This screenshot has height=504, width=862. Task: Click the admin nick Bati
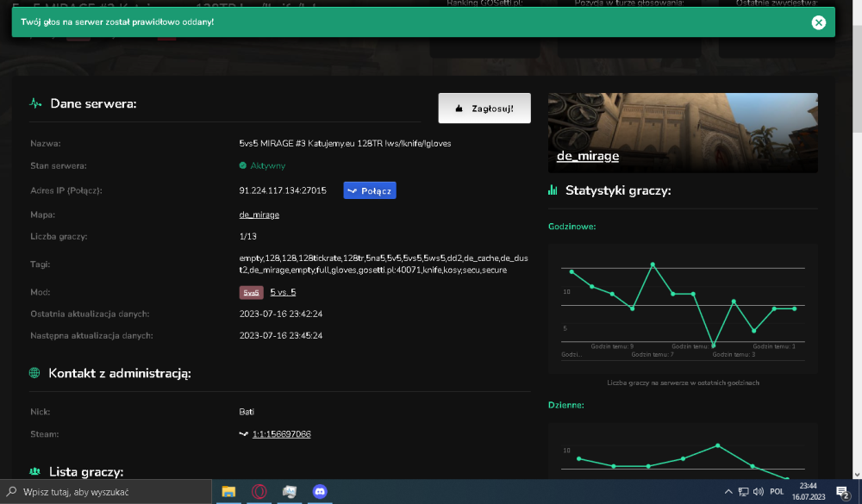[x=247, y=412]
